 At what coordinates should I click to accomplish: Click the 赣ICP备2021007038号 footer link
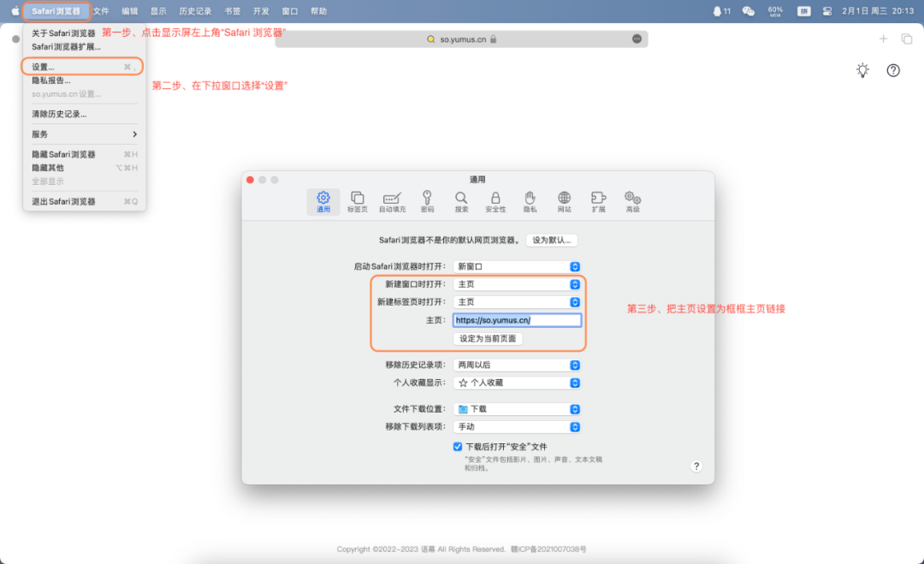[x=548, y=549]
